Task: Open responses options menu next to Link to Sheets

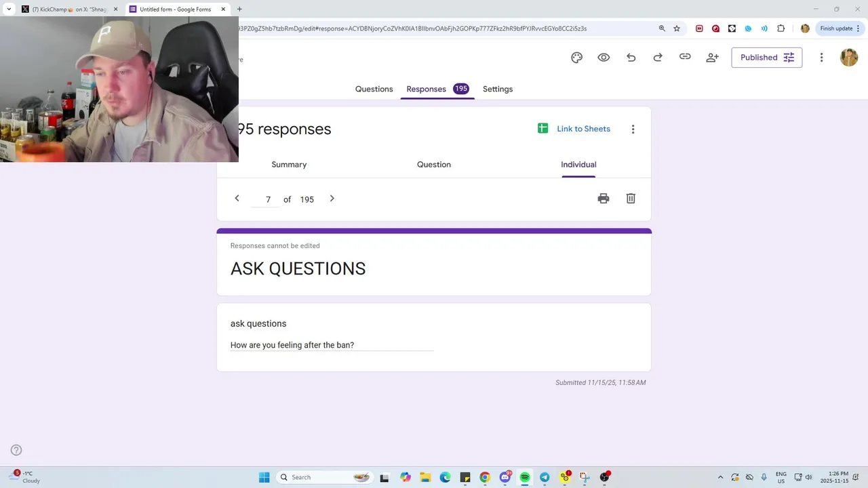Action: tap(633, 129)
